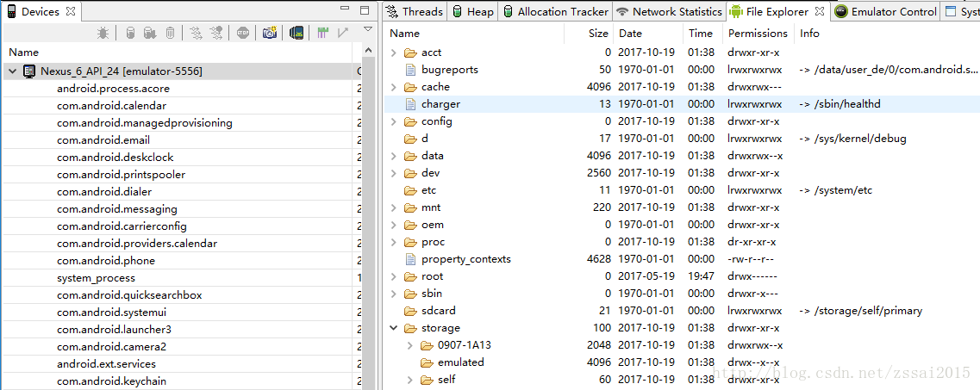
Task: Click the property_contexts file icon
Action: [x=410, y=259]
